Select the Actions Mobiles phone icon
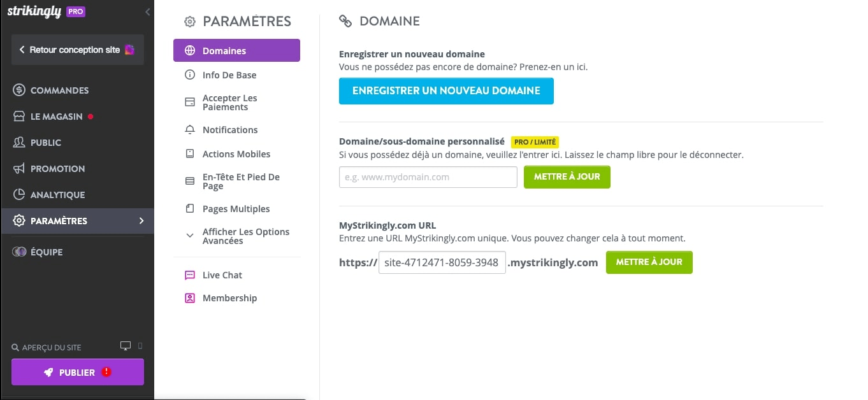 (x=189, y=154)
